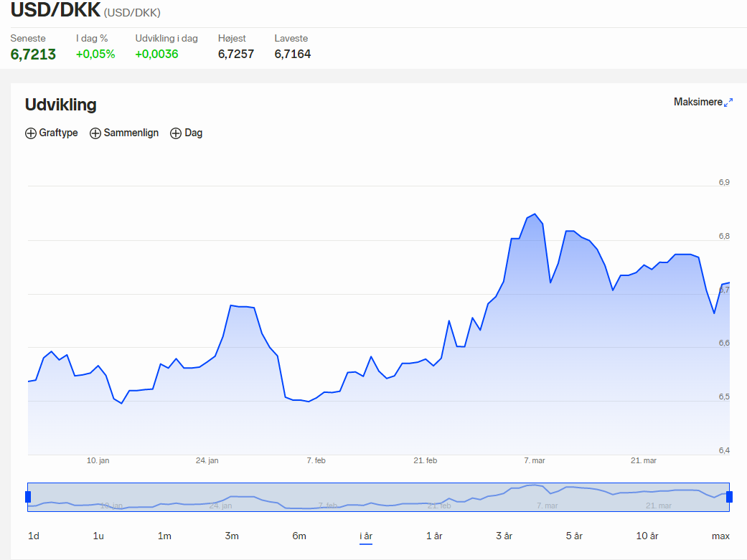The image size is (747, 560).
Task: Click the 10. jan axis label
Action: click(98, 460)
